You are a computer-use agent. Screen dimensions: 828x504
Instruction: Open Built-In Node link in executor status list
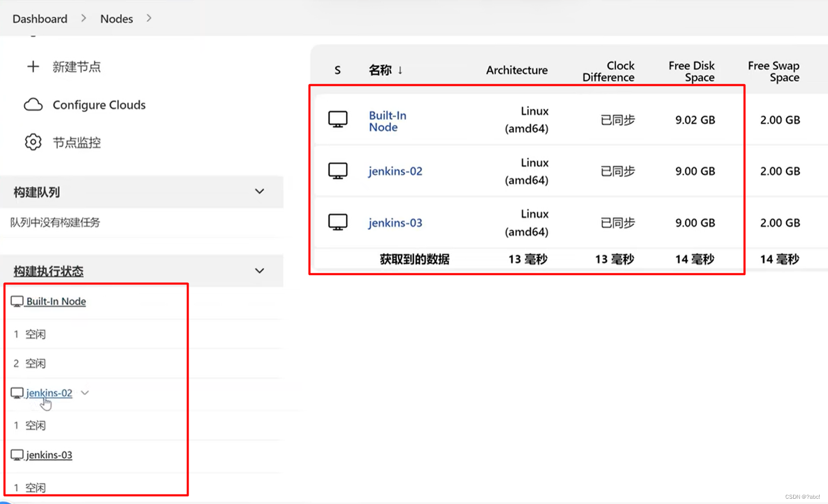pyautogui.click(x=56, y=301)
